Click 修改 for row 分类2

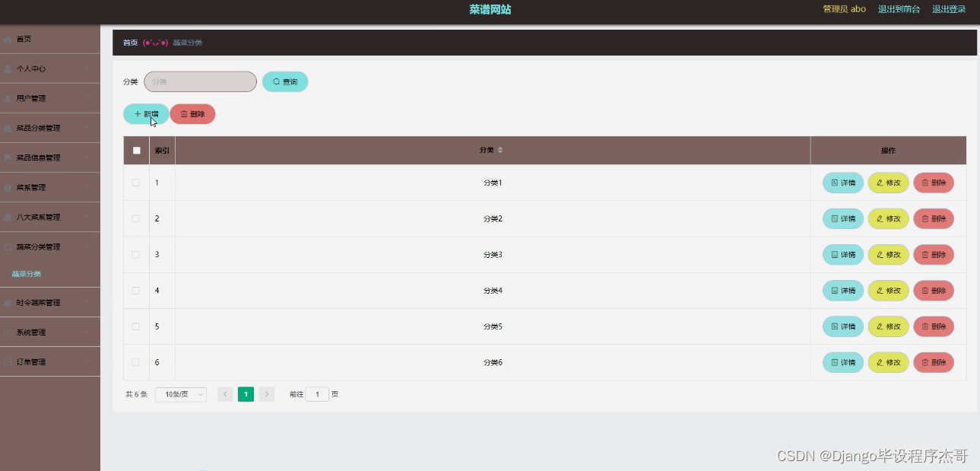(889, 218)
